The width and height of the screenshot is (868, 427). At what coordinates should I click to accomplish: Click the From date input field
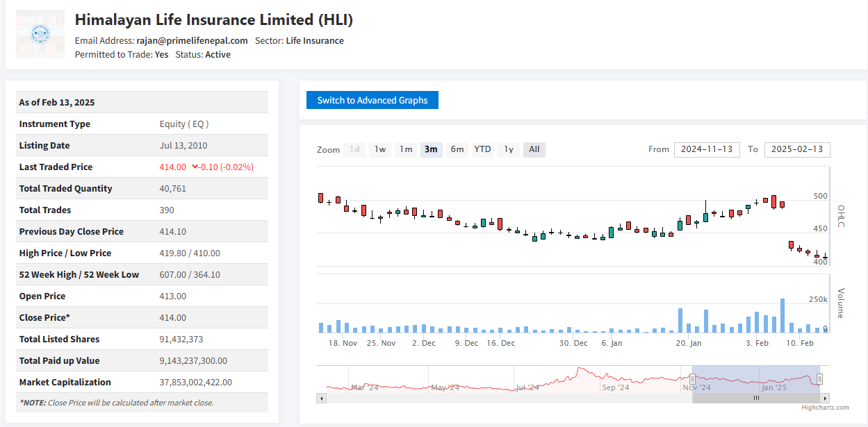point(707,149)
